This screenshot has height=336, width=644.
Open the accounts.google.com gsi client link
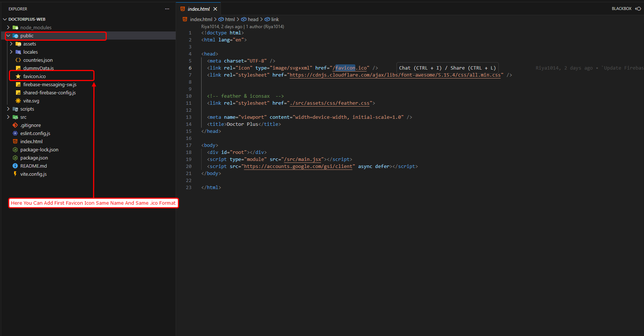coord(298,167)
